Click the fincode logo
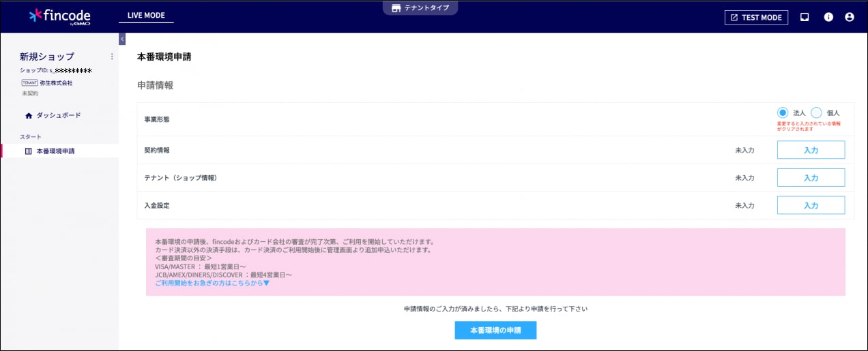868x351 pixels. pos(59,16)
